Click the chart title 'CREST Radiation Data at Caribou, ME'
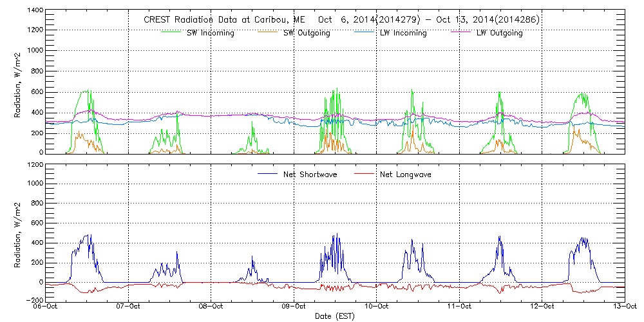644x322 pixels. point(224,20)
